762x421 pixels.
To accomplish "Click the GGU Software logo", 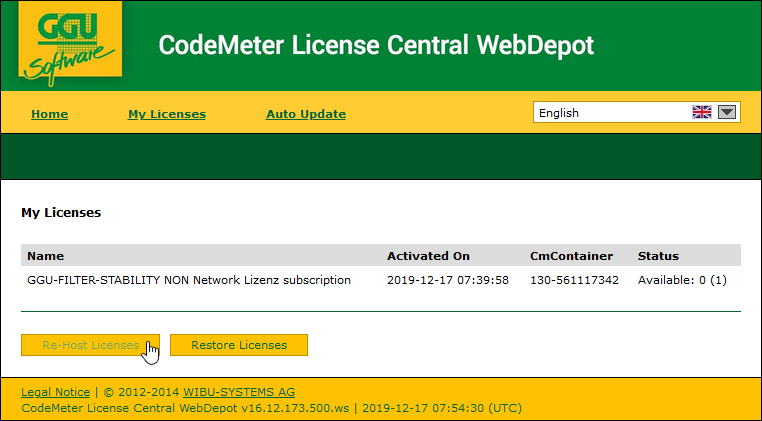I will [70, 45].
